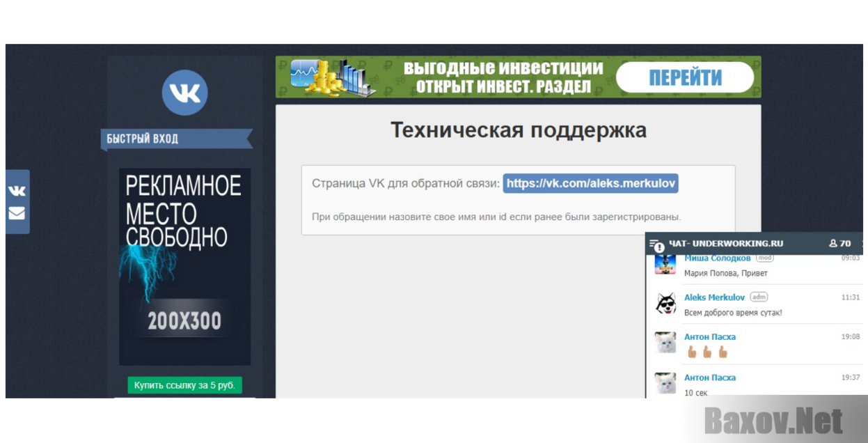Click the chat menu icon with alert badge
This screenshot has height=443, width=868.
(x=656, y=244)
